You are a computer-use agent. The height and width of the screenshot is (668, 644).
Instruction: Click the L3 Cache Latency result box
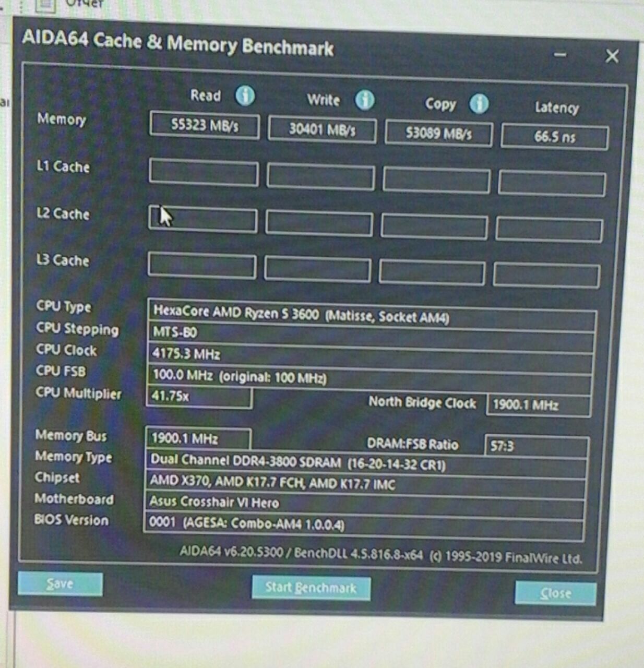546,276
